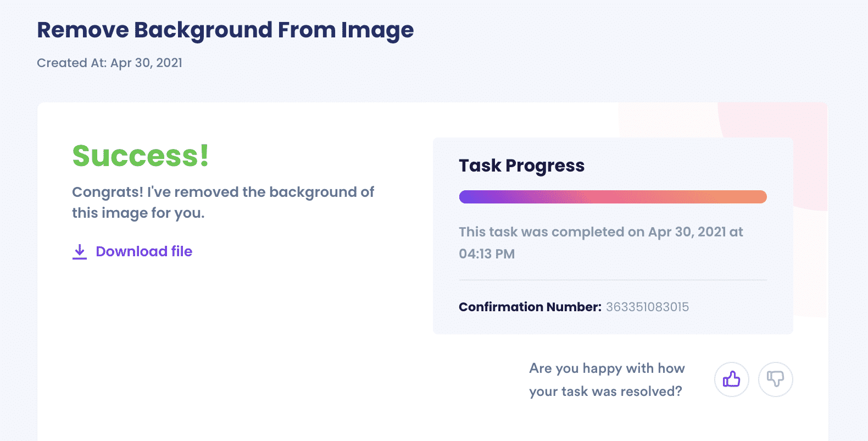Click the Created At Apr 30, 2021 text

[x=109, y=63]
